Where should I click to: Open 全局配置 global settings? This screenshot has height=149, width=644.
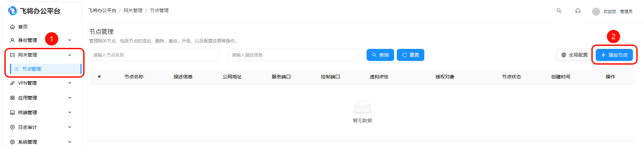pos(574,55)
